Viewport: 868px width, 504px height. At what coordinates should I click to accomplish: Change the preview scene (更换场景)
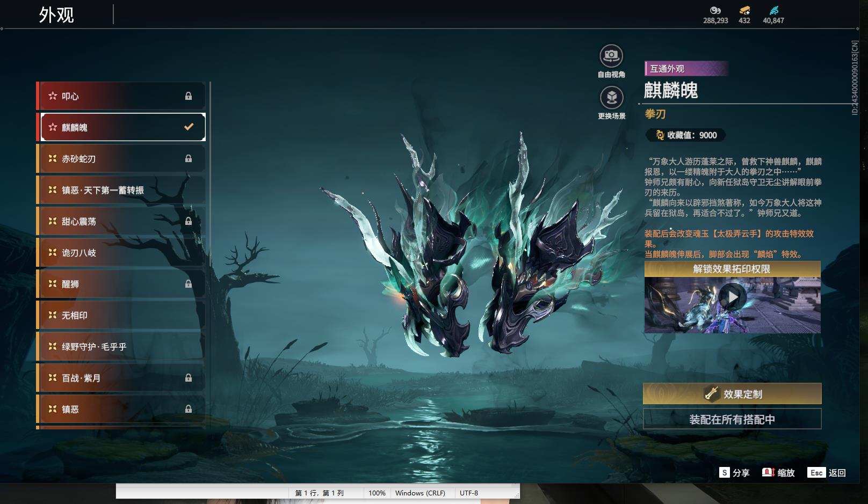611,103
